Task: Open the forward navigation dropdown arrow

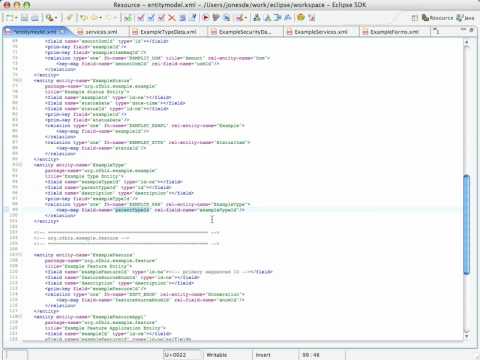Action: click(100, 18)
